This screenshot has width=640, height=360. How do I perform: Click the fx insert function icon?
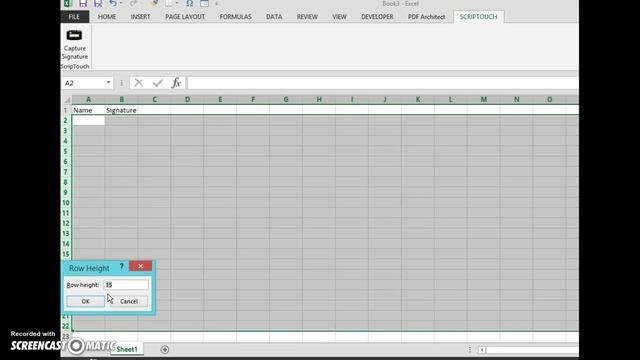pyautogui.click(x=176, y=83)
